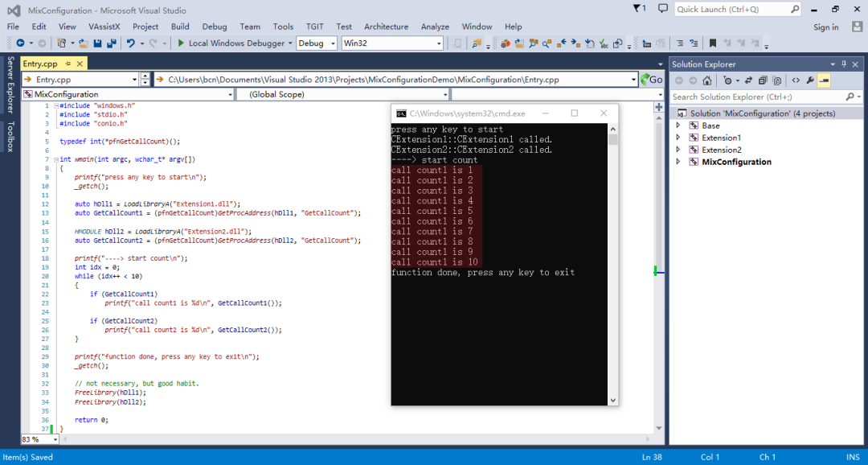Viewport: 868px width, 465px height.
Task: Open the Build menu
Action: [180, 27]
